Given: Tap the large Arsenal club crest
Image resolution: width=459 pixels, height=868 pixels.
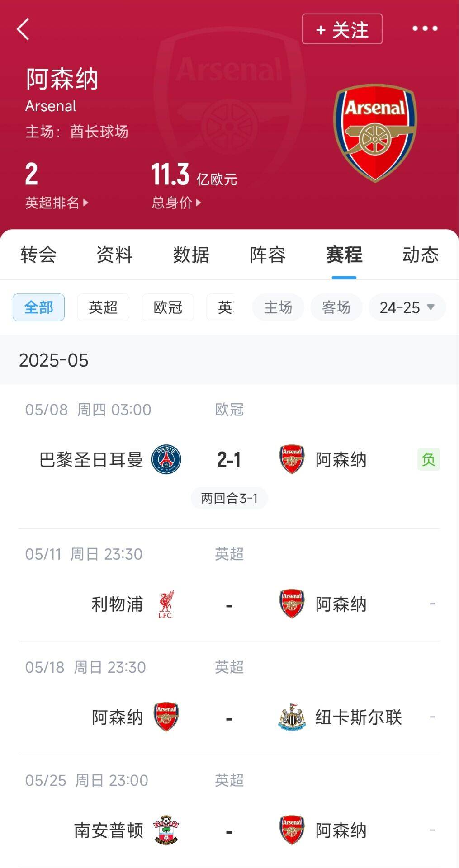Looking at the screenshot, I should [375, 133].
